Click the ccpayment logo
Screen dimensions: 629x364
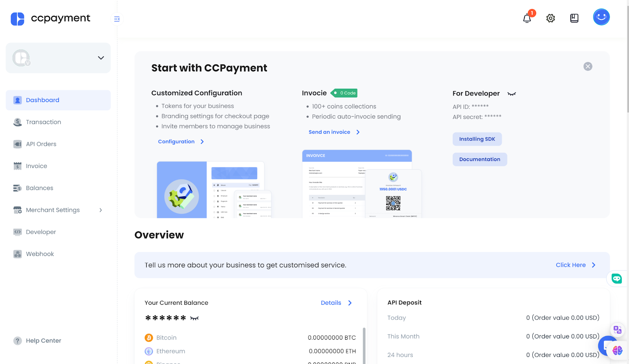coord(50,18)
